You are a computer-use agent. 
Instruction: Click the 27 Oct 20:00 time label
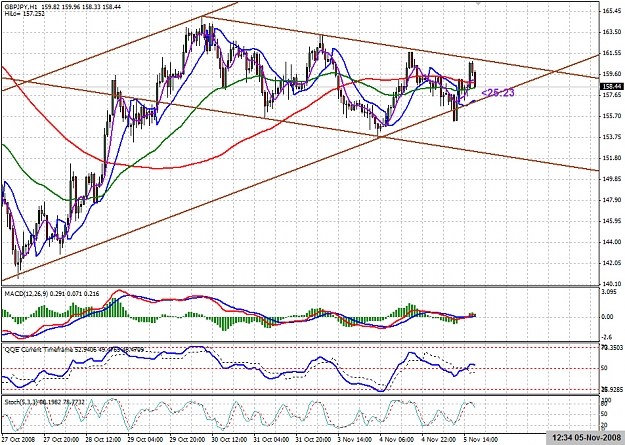(x=60, y=439)
